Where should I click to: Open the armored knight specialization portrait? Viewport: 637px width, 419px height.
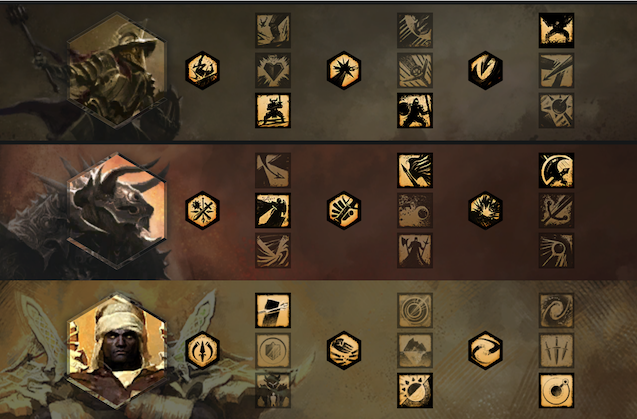click(117, 70)
